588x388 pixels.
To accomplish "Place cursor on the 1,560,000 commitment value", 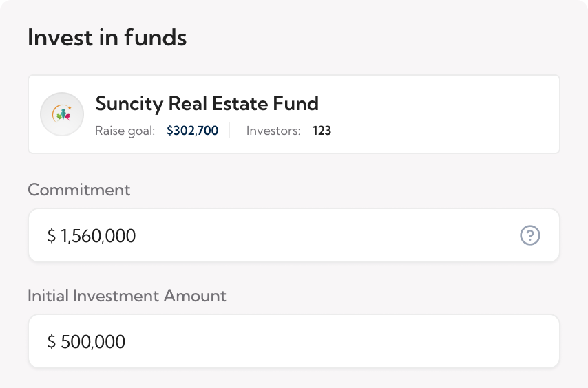I will (98, 237).
